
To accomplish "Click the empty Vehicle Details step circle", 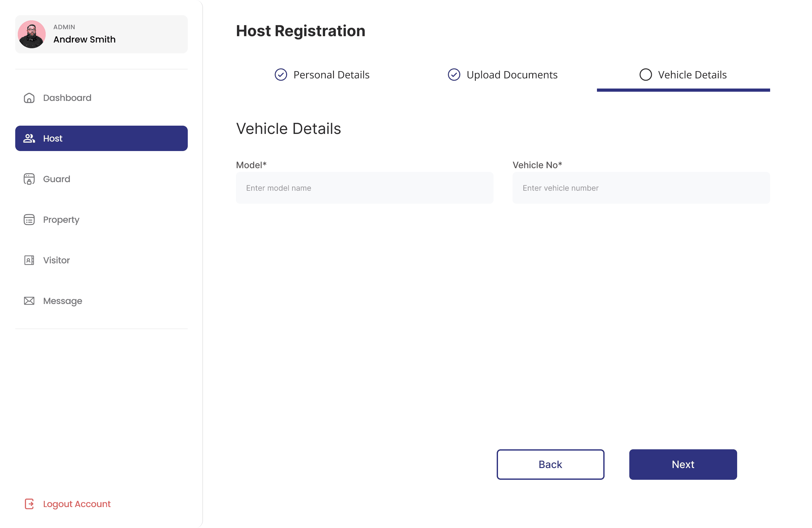I will click(x=645, y=75).
